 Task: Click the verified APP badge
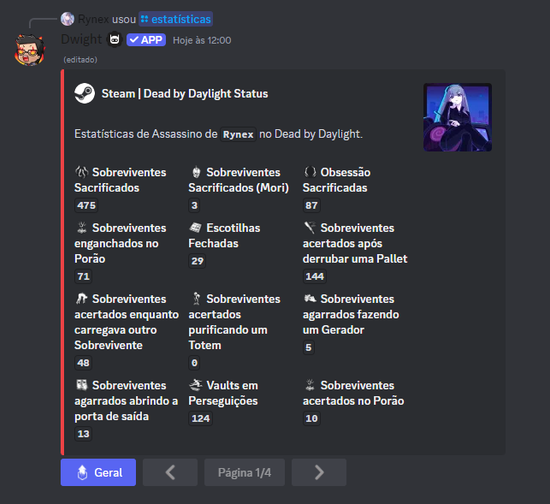click(x=146, y=40)
